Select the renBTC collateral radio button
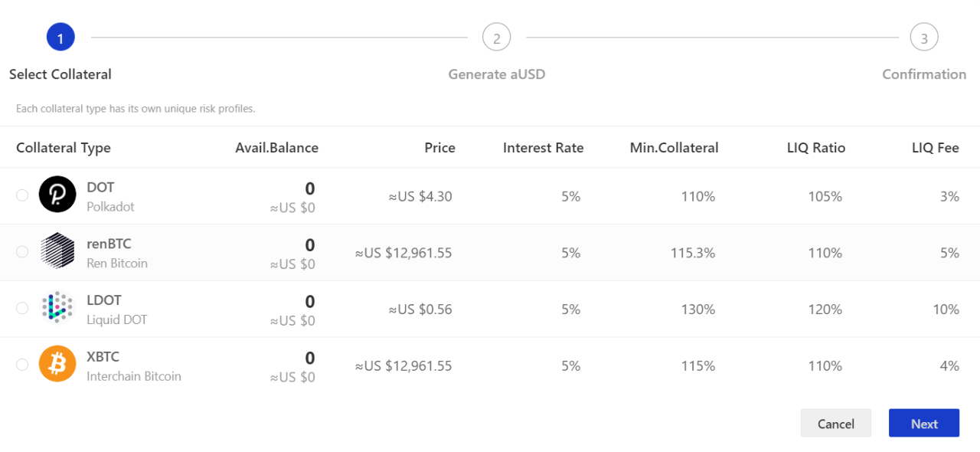The height and width of the screenshot is (452, 980). [x=22, y=251]
